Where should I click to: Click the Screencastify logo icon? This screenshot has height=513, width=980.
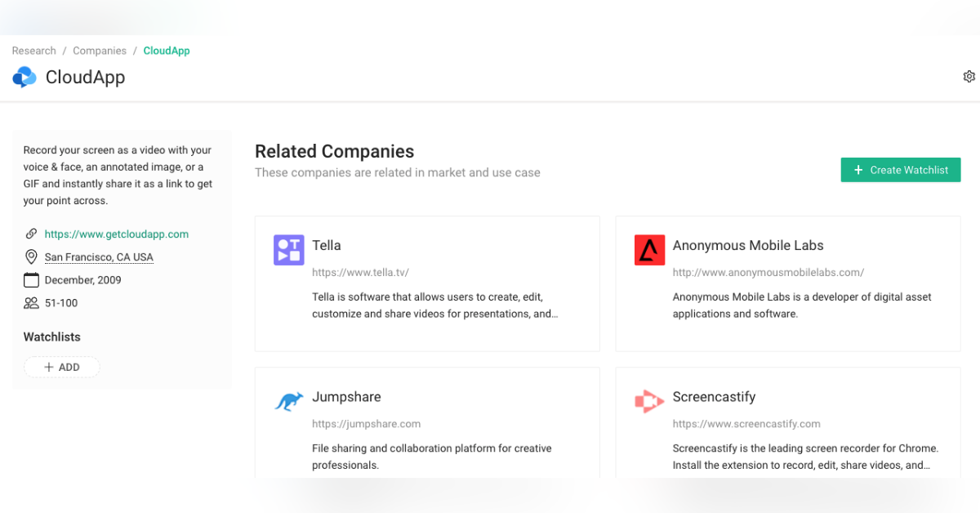tap(649, 401)
